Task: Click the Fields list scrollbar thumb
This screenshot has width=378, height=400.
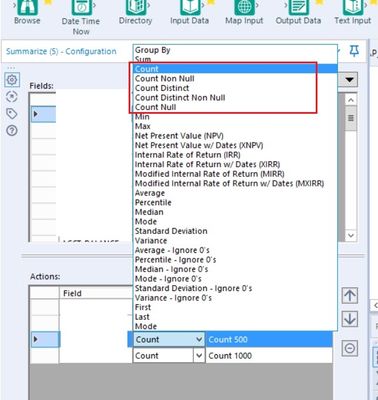Action: tap(351, 118)
